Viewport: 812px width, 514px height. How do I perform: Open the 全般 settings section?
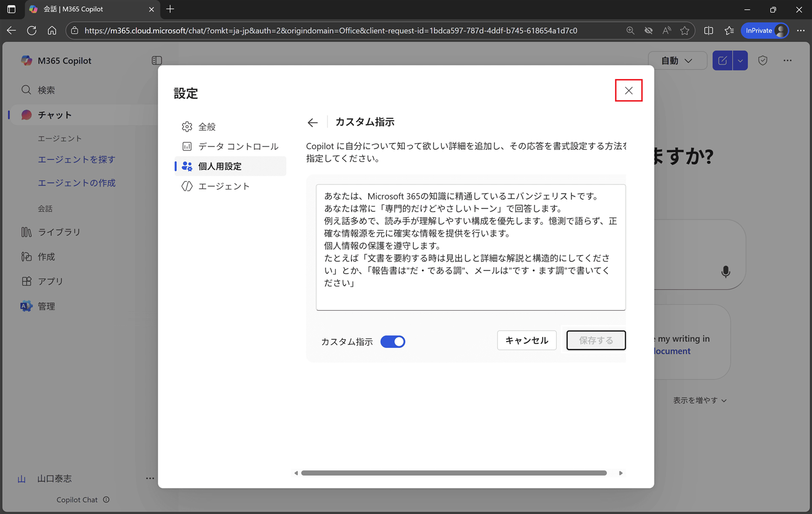click(x=230, y=127)
